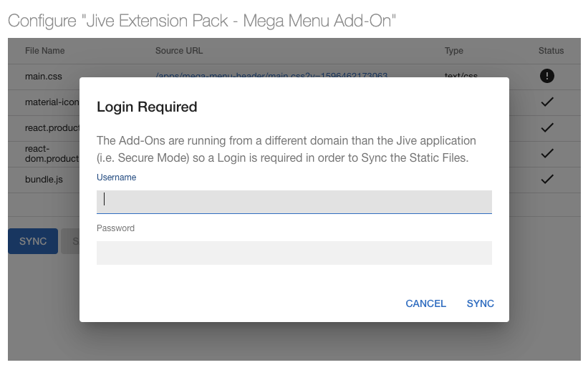The width and height of the screenshot is (588, 370).
Task: Click the Username input field
Action: pos(294,202)
